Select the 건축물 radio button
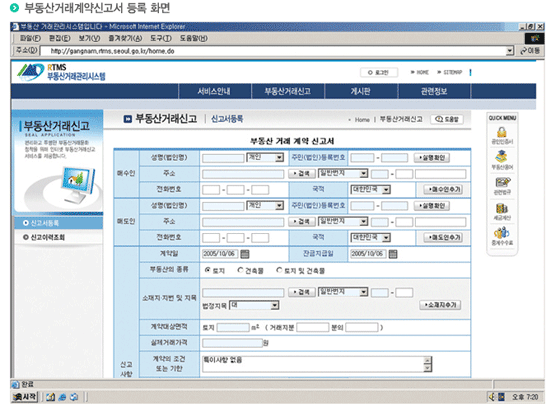This screenshot has height=407, width=560. tap(240, 270)
